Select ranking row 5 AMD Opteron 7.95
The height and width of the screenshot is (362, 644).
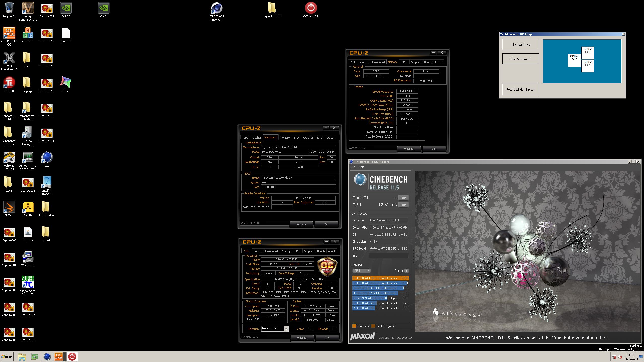click(x=381, y=298)
